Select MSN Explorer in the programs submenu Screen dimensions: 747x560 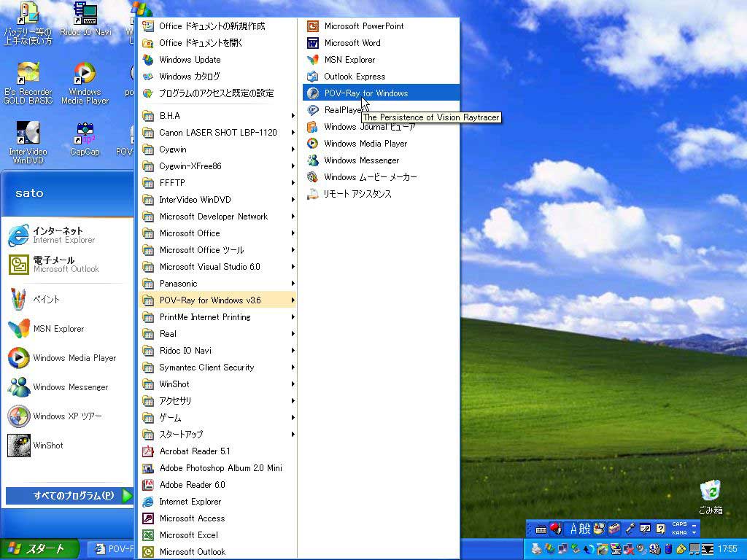pos(381,60)
